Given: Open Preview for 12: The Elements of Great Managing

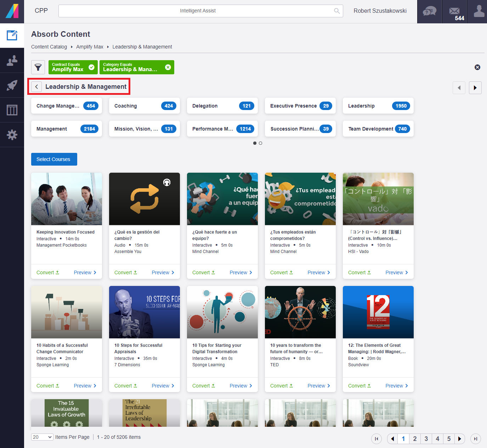Looking at the screenshot, I should tap(397, 386).
